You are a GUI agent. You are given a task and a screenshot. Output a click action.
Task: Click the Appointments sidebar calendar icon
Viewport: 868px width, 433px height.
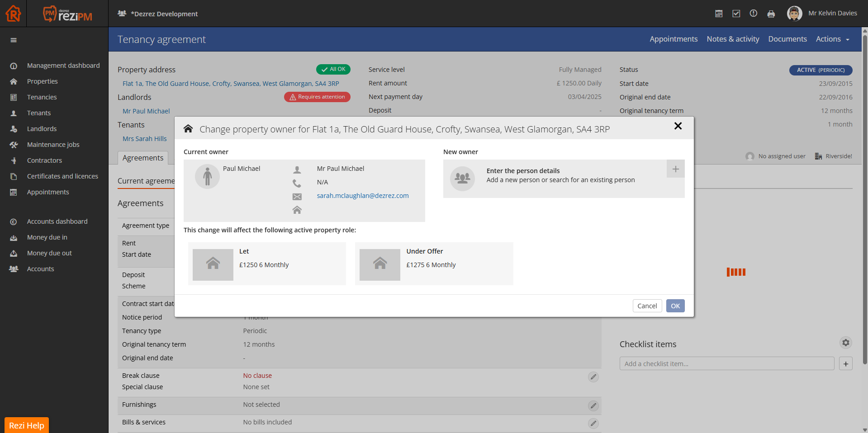[x=14, y=193]
